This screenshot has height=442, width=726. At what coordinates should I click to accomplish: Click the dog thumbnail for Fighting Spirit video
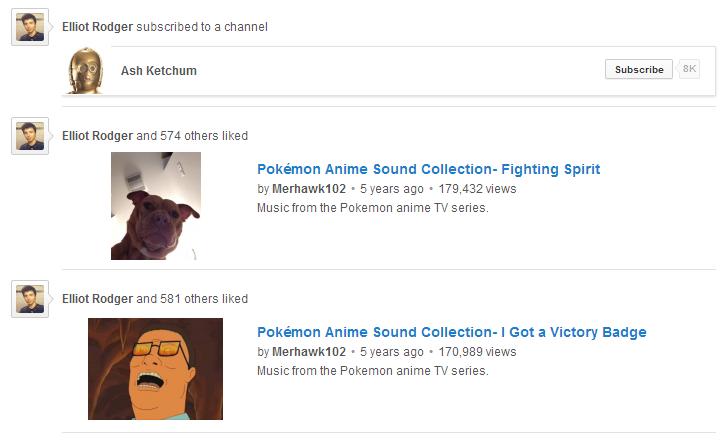click(155, 206)
